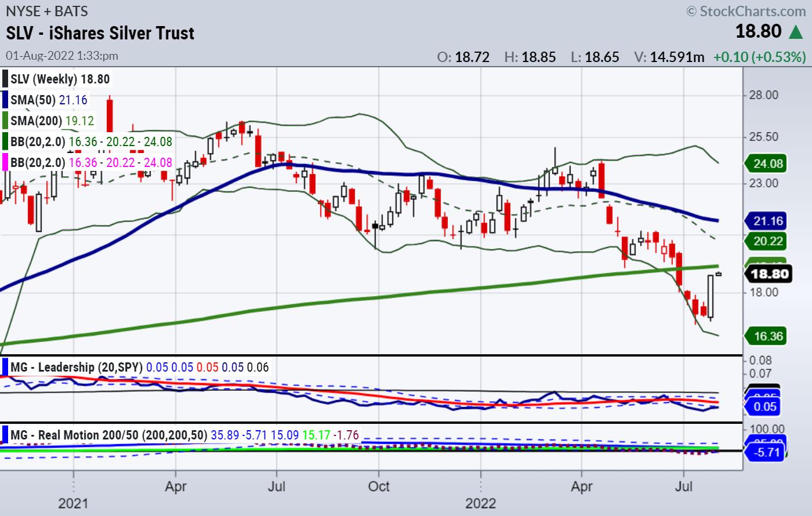The image size is (812, 516).
Task: Click the 28.00 price axis label
Action: tap(764, 95)
